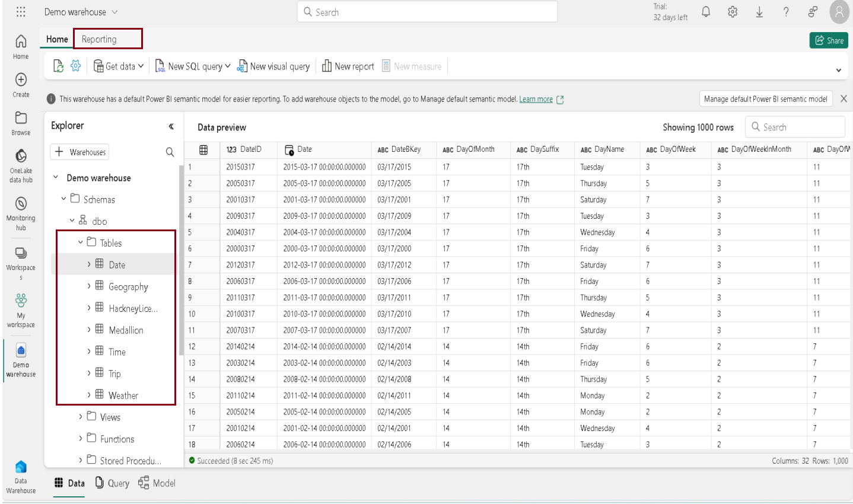Click the New report button
This screenshot has width=853, height=504.
pos(348,66)
